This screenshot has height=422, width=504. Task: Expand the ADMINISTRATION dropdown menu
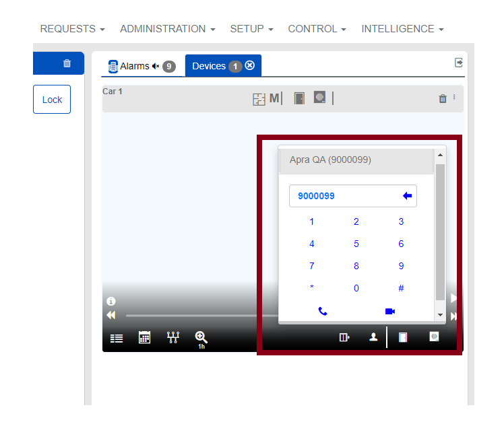[x=167, y=29]
